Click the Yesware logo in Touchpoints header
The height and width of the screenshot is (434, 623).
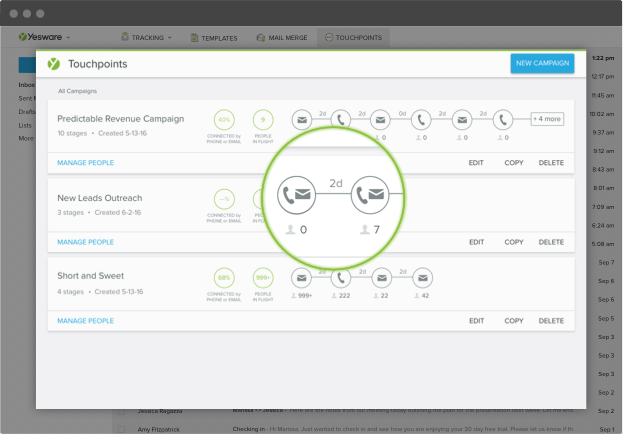[54, 64]
